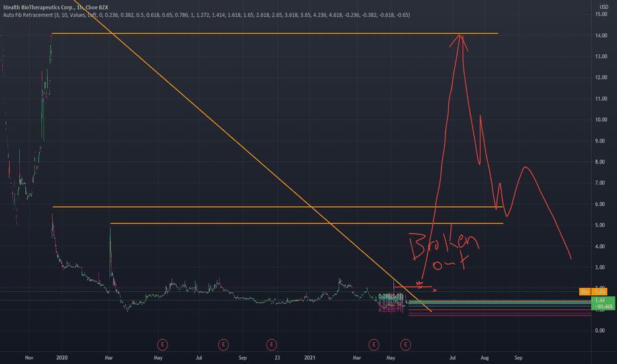Click the '15.00' price axis label
The image size is (617, 364).
pyautogui.click(x=601, y=14)
